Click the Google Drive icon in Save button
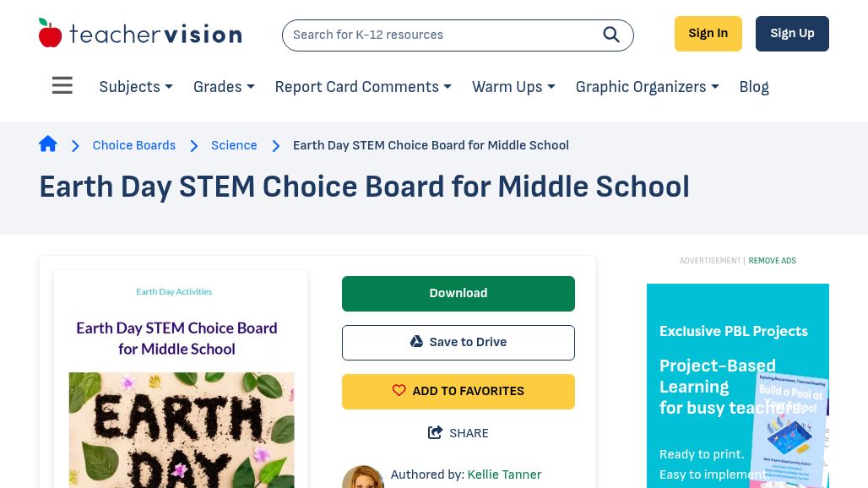 416,342
